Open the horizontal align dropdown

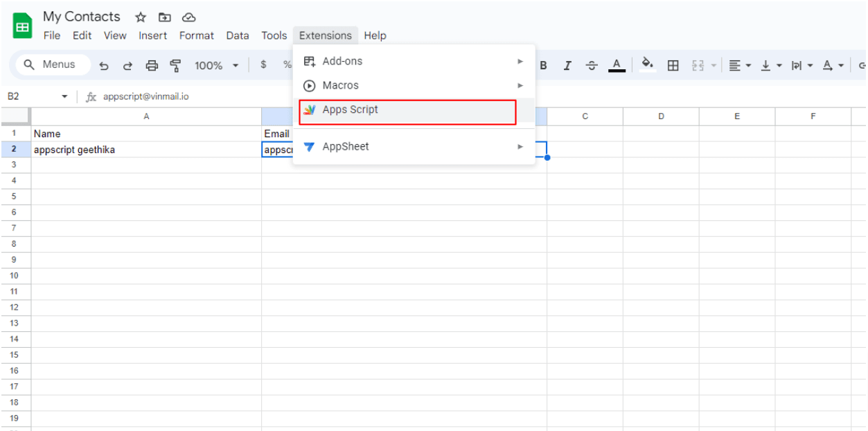click(x=740, y=65)
